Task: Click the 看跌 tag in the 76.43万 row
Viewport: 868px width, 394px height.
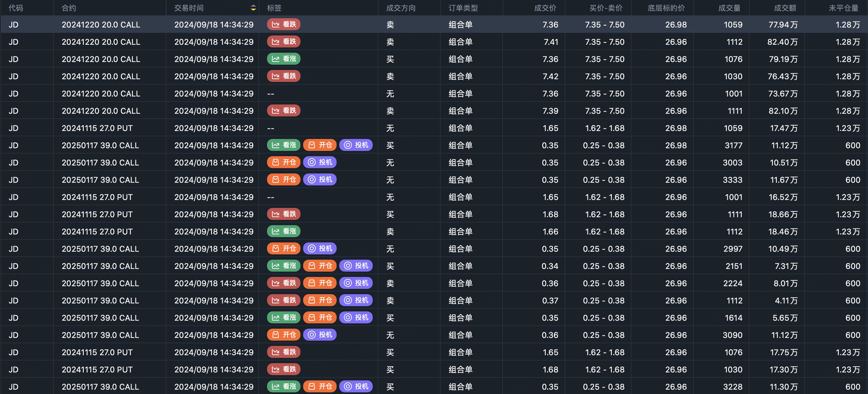Action: (x=284, y=76)
